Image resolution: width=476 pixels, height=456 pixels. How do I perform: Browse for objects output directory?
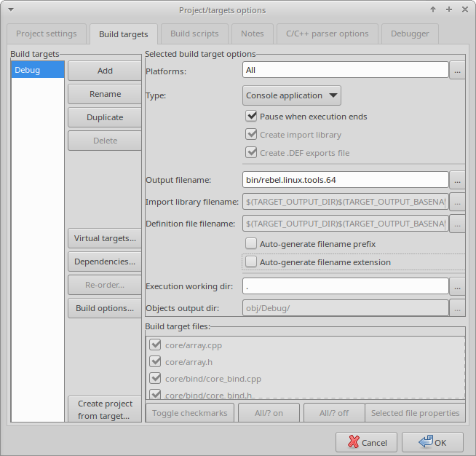tap(457, 308)
